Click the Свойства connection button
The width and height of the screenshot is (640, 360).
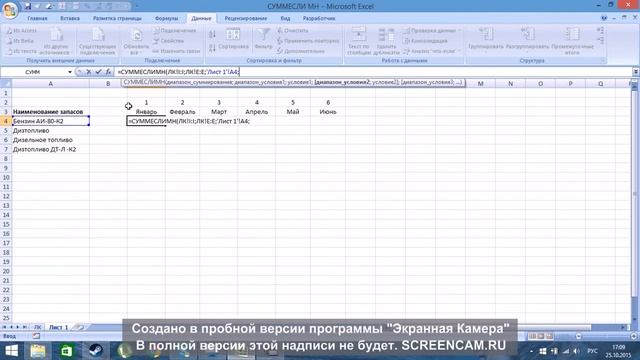[169, 41]
